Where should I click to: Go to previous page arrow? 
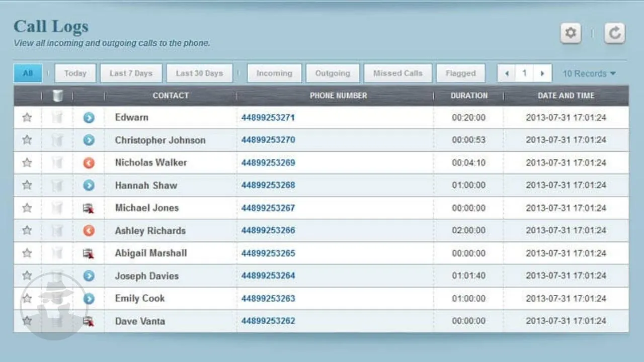(x=507, y=73)
